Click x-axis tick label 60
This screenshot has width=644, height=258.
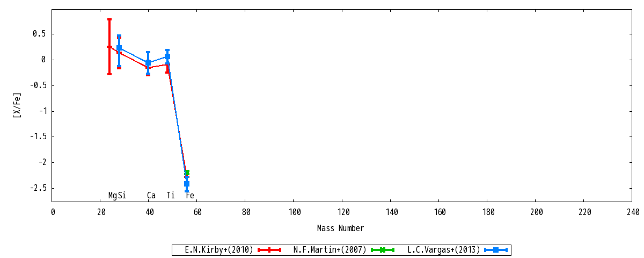click(x=197, y=212)
